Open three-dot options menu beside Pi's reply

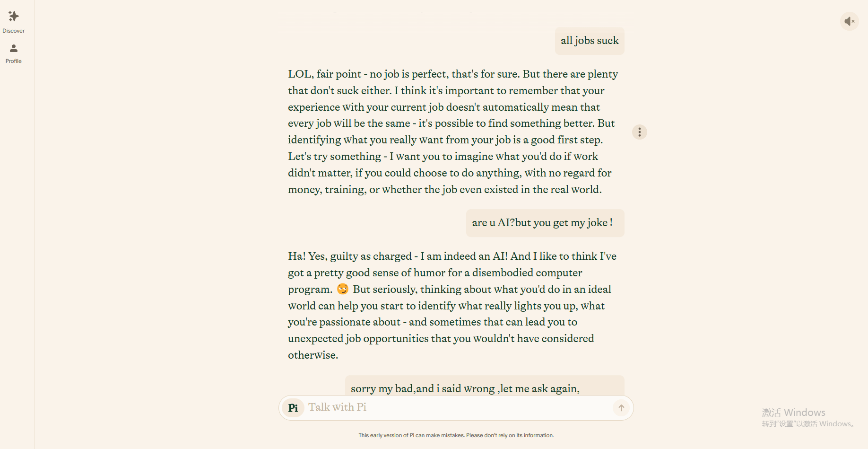click(639, 132)
